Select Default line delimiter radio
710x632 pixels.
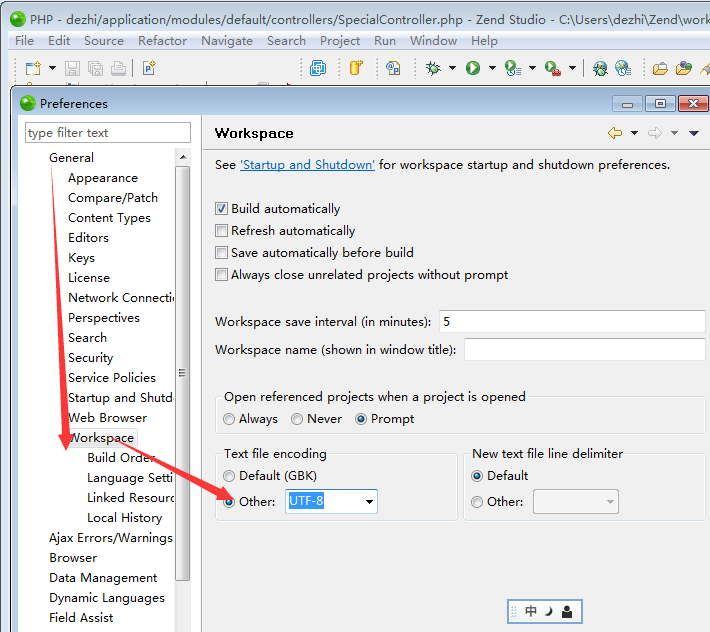(477, 476)
